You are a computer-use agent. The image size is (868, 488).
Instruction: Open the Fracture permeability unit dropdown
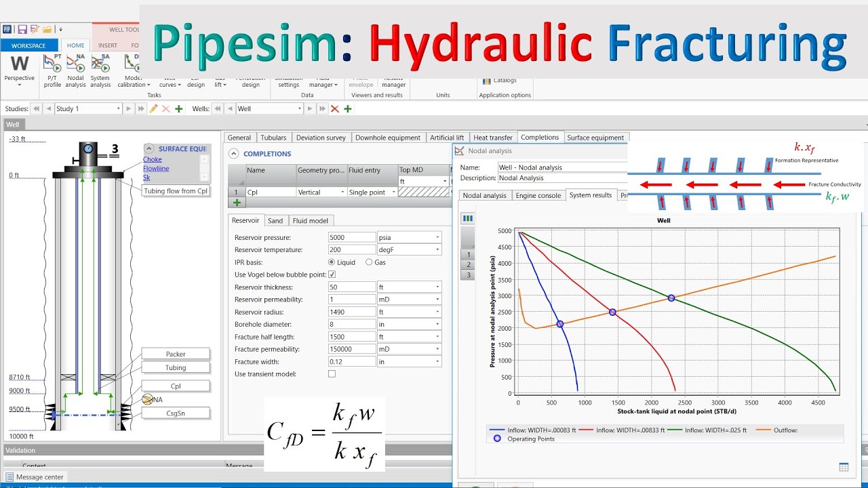439,350
